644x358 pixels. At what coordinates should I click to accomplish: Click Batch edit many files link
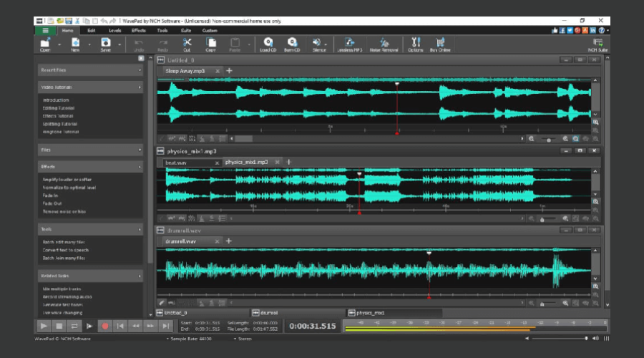(x=64, y=242)
